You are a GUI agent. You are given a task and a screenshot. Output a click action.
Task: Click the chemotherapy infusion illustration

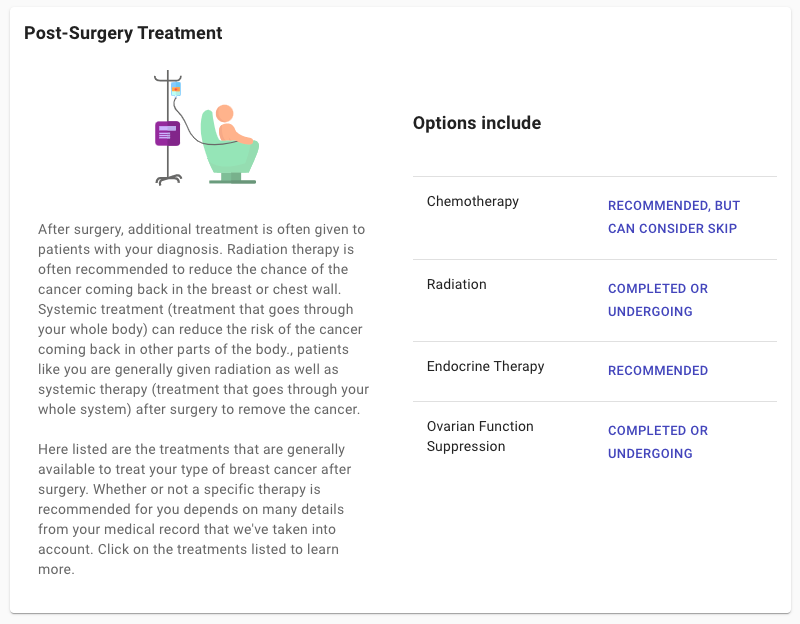pyautogui.click(x=207, y=128)
